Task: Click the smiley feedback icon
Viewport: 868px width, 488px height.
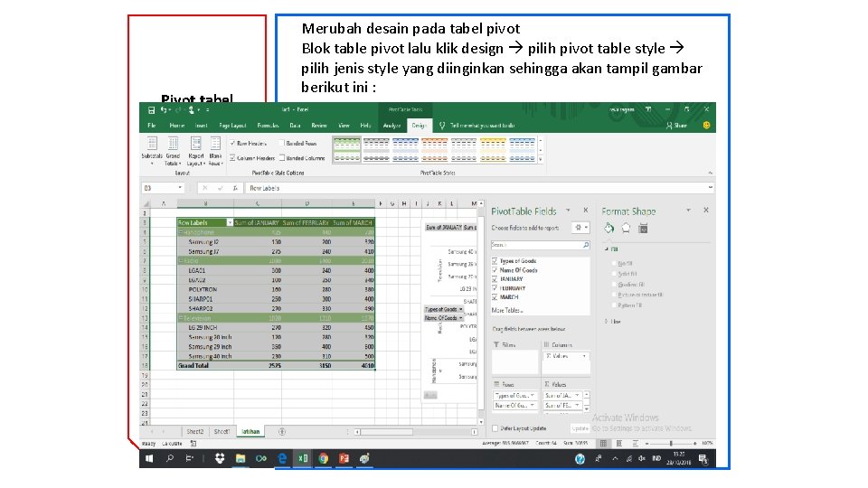Action: 706,126
